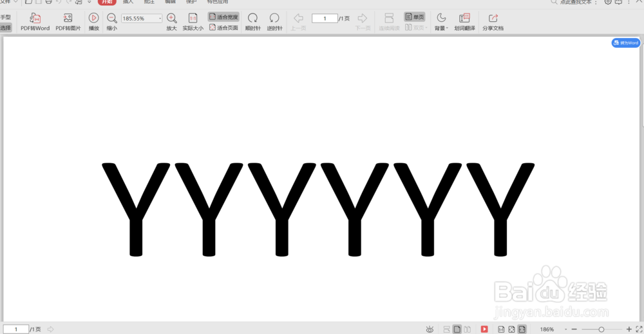Click zoom slider handle in status bar
This screenshot has height=334, width=644.
(601, 329)
